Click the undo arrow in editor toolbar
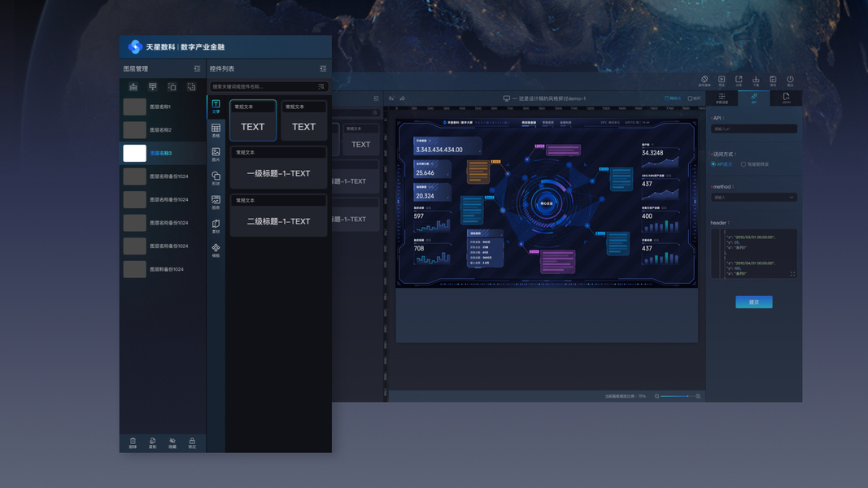Image resolution: width=868 pixels, height=488 pixels. tap(391, 98)
